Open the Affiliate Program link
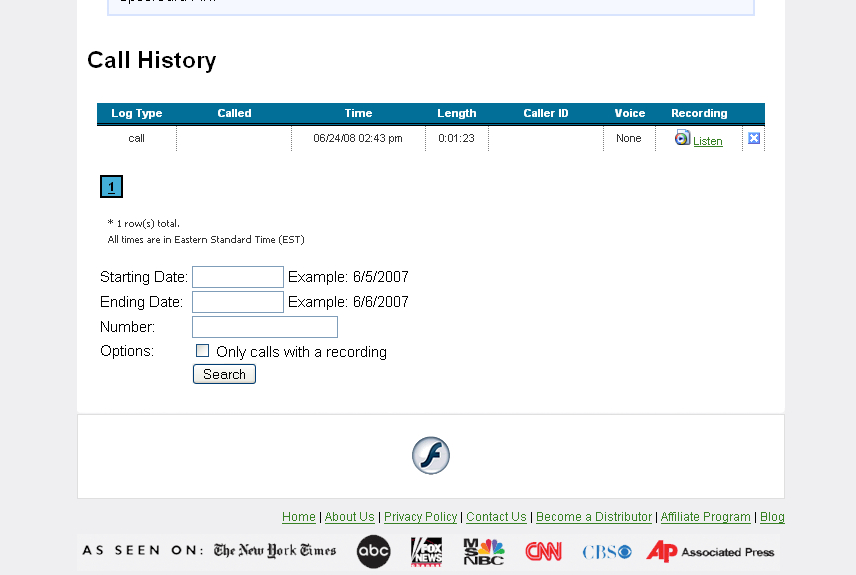The image size is (856, 575). pos(705,517)
